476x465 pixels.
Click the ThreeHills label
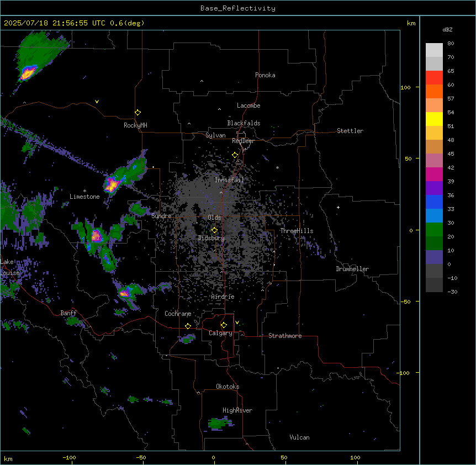click(x=297, y=231)
